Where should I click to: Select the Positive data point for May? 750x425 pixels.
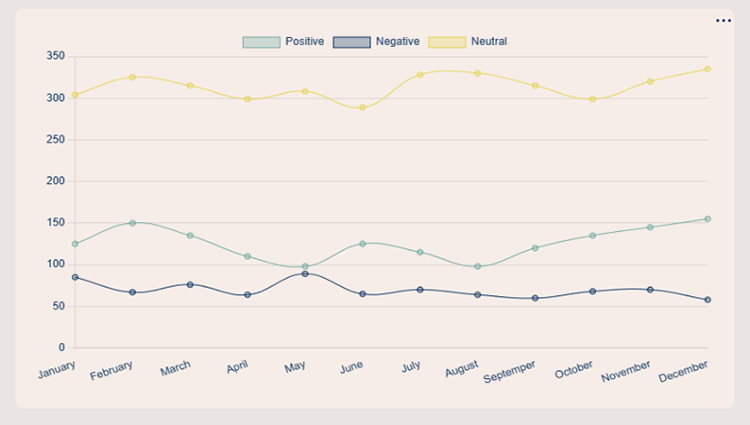click(305, 267)
